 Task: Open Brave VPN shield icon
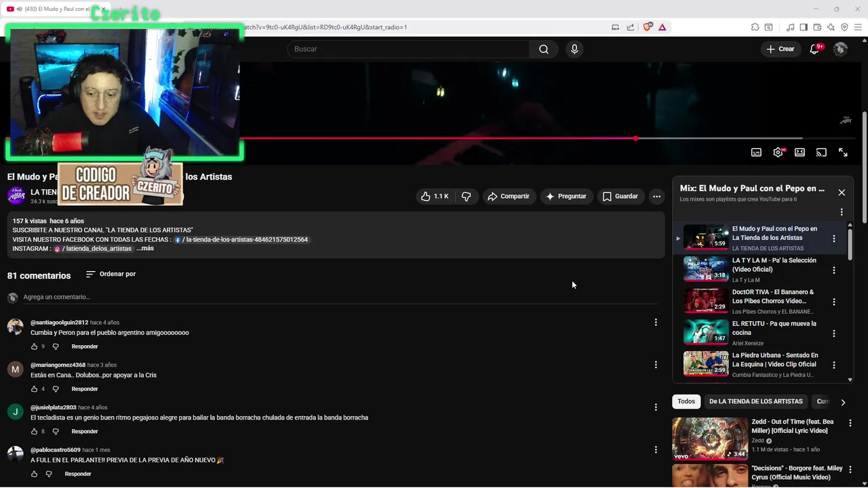(x=844, y=27)
